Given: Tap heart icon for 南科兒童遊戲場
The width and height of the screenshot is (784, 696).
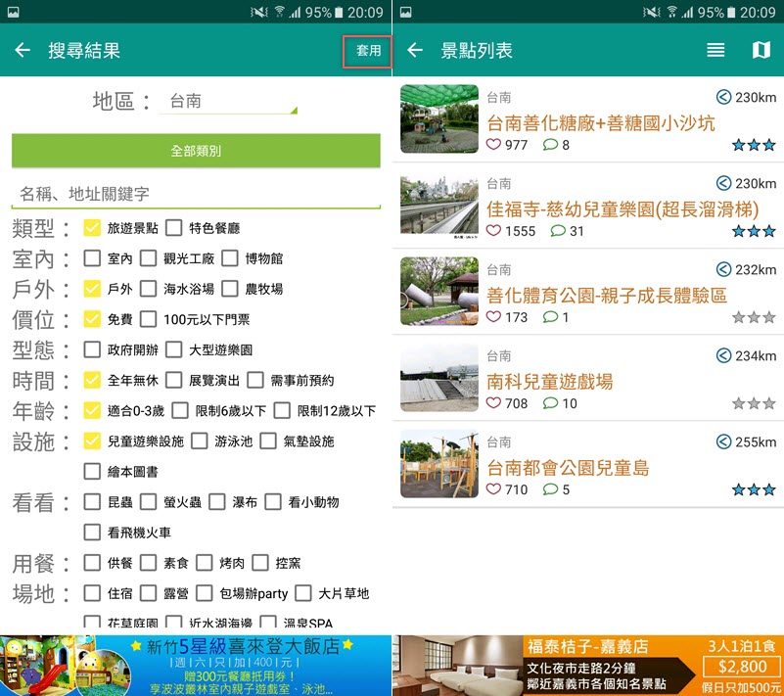Looking at the screenshot, I should (493, 402).
